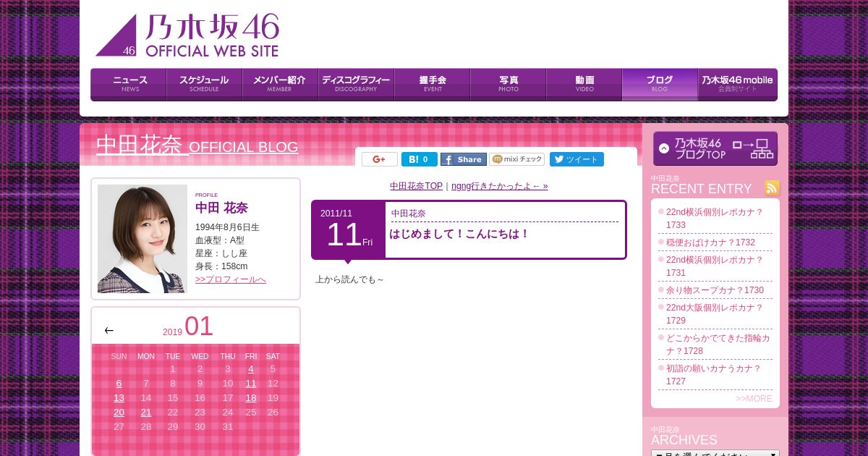Viewport: 868px width, 456px height.
Task: Open the スケジュール SCHEDULE menu
Action: point(204,85)
